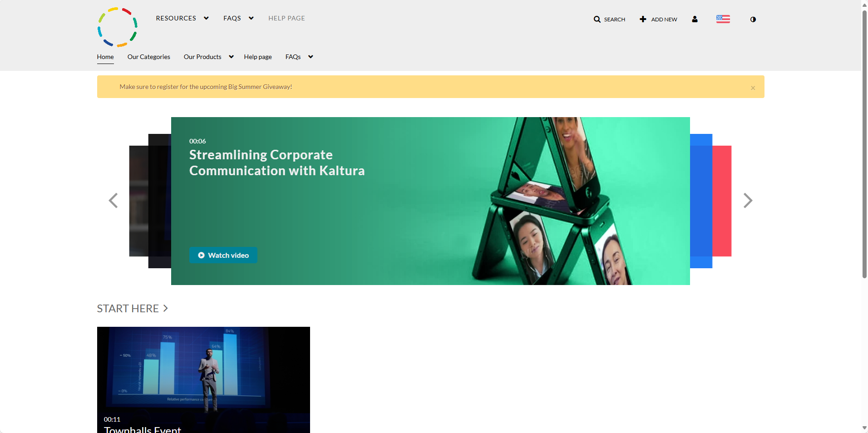Open the Townhalls Event video thumbnail
868x433 pixels.
click(x=203, y=380)
